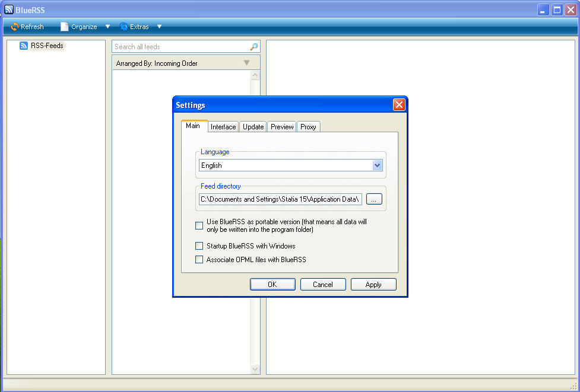Open the feed directory browse button
This screenshot has height=392, width=580.
[374, 199]
